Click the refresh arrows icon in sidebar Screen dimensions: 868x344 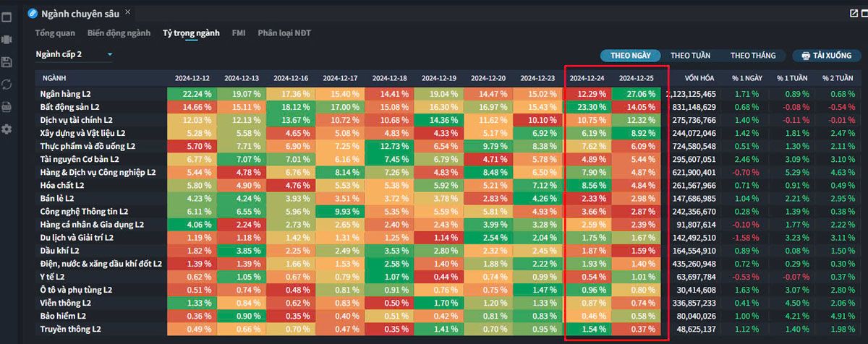[x=7, y=85]
